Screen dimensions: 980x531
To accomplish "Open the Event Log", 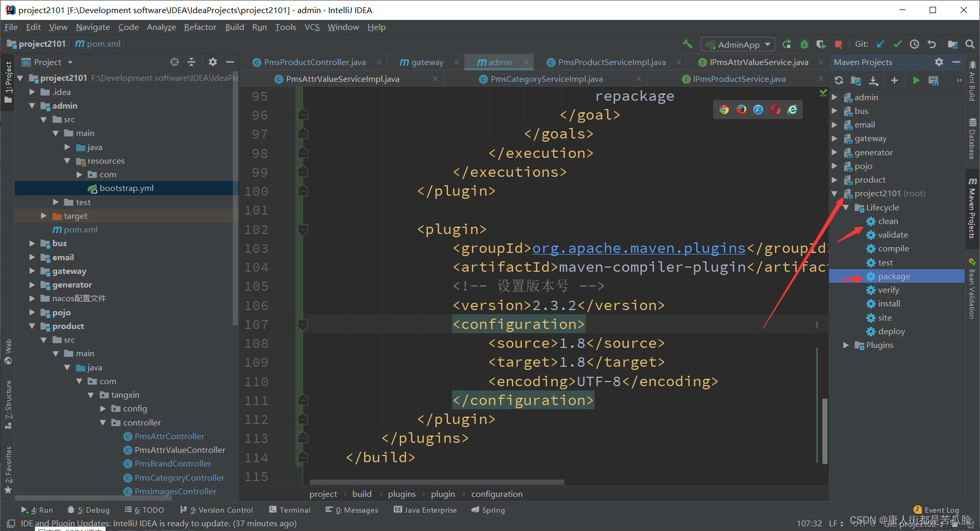I will tap(936, 509).
